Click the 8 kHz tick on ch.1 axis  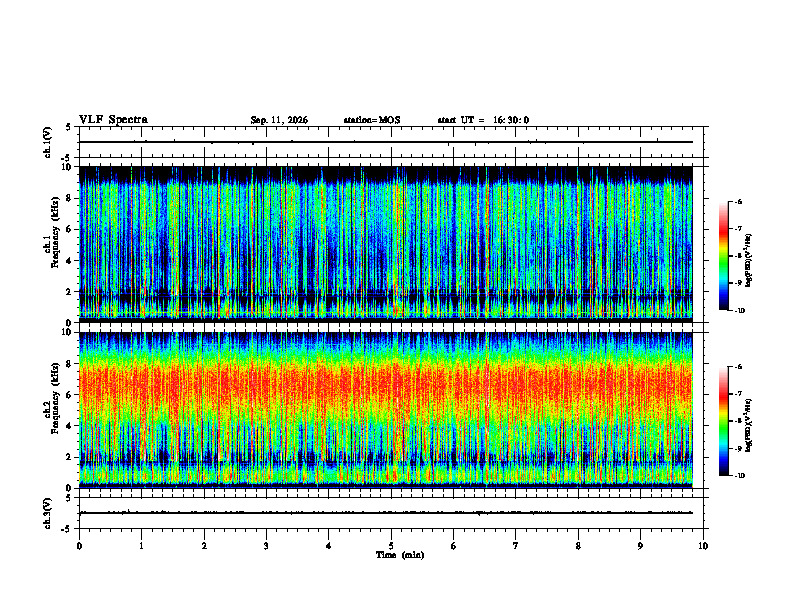click(x=73, y=198)
